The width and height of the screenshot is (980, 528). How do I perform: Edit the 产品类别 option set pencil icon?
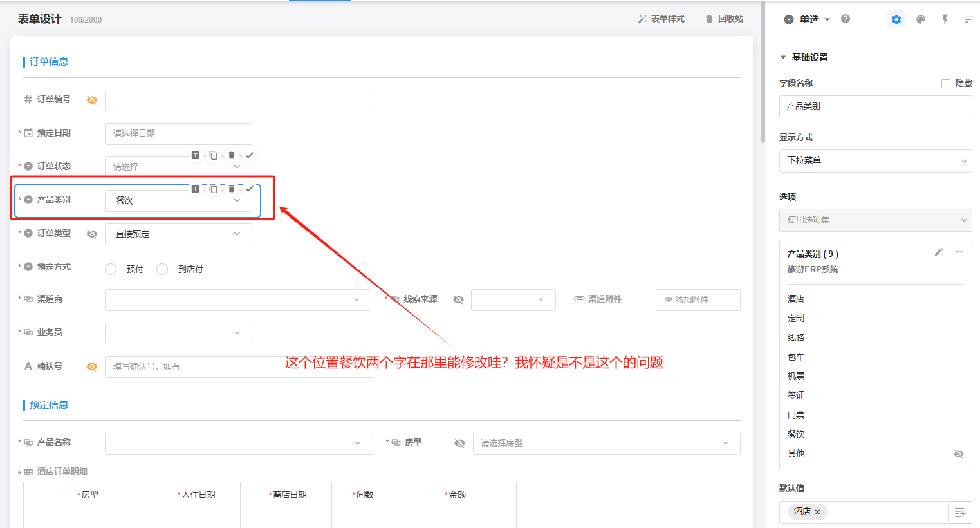point(939,252)
